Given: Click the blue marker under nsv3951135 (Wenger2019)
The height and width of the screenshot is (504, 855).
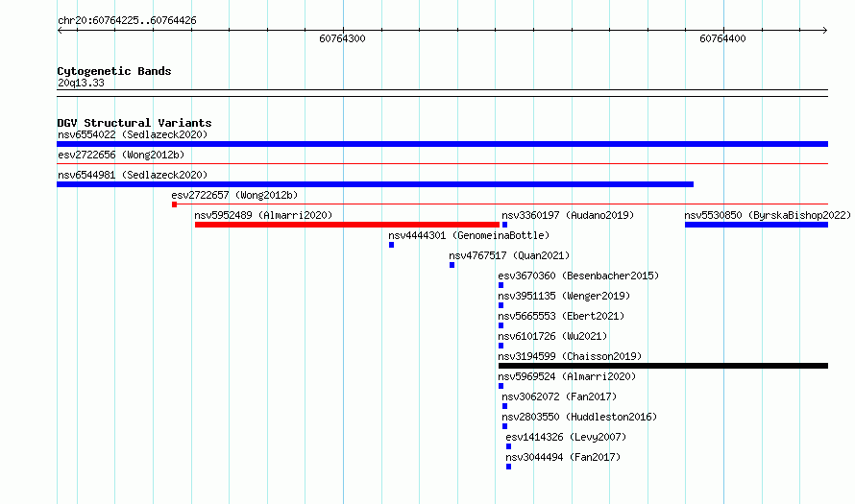Looking at the screenshot, I should coord(501,305).
